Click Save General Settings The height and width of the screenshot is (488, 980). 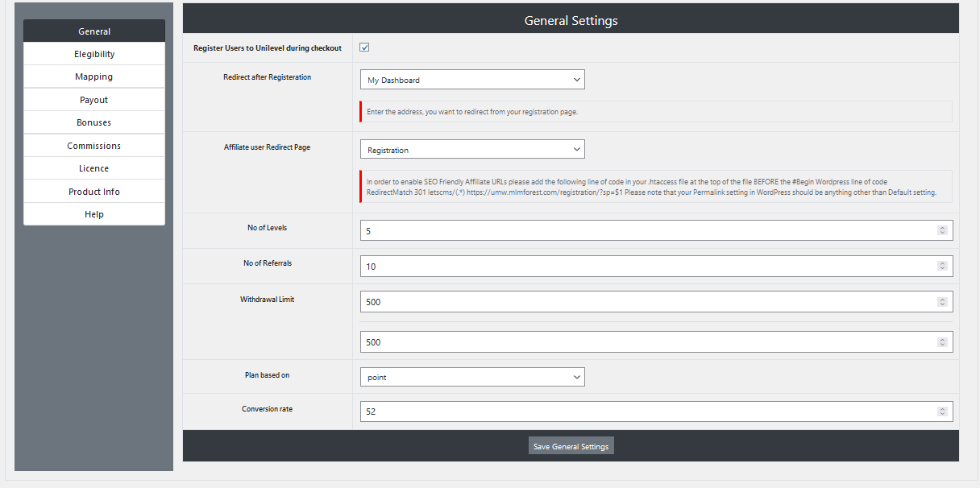[571, 445]
